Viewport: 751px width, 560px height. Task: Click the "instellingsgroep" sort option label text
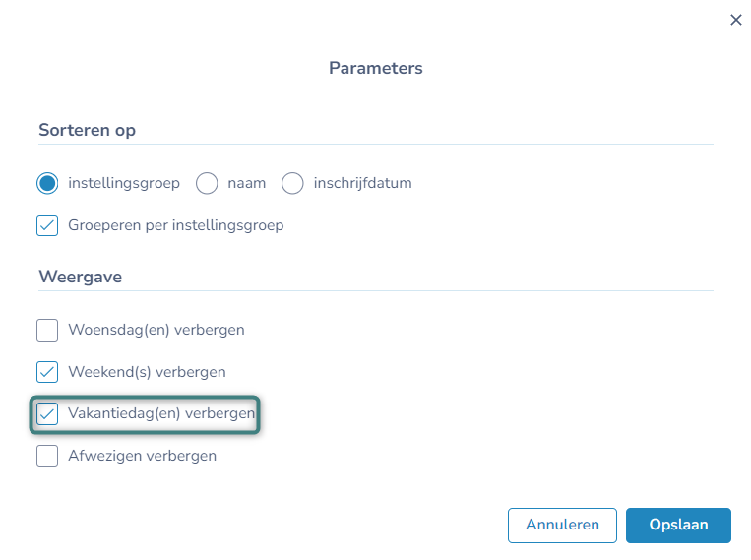click(x=124, y=183)
